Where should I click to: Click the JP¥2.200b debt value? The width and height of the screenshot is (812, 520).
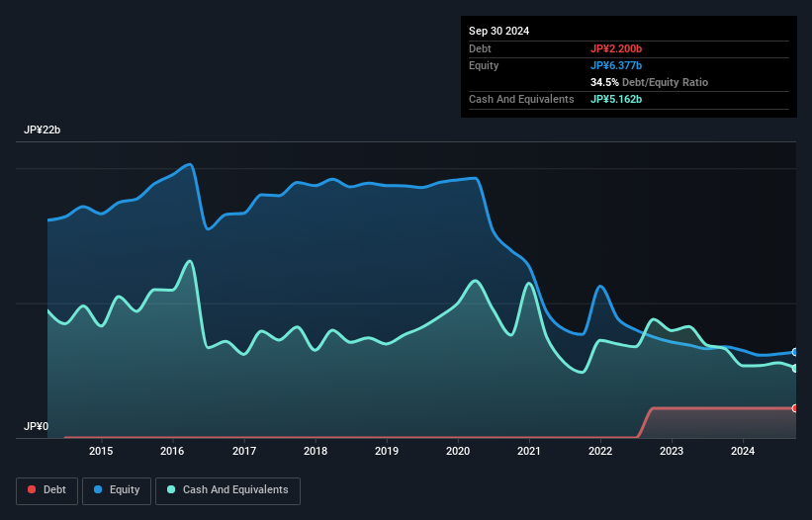[x=616, y=48]
